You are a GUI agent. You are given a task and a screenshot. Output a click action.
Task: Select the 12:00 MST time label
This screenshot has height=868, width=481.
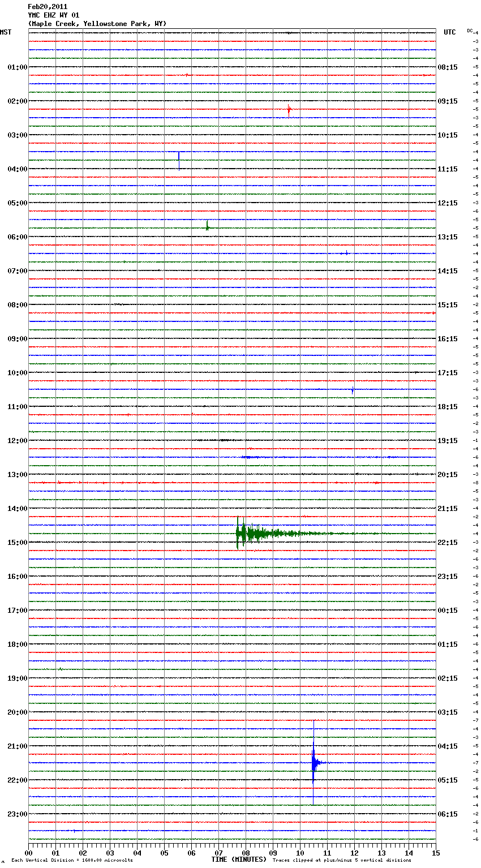18,441
